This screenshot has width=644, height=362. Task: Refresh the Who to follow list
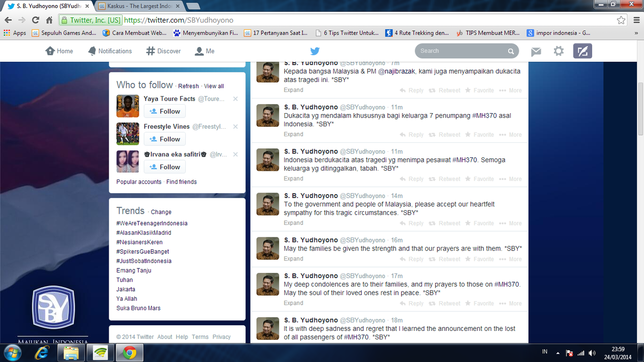tap(189, 86)
